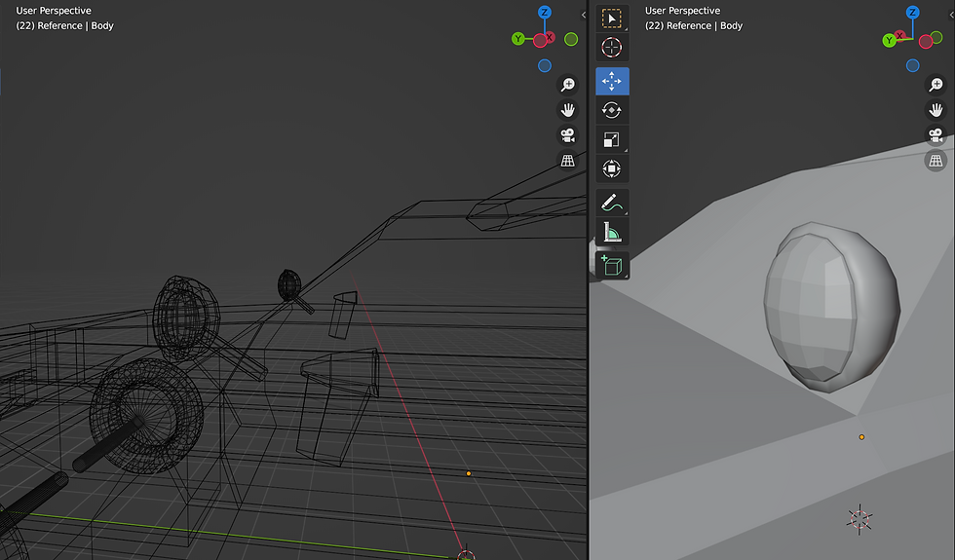955x560 pixels.
Task: Click zoom magnifier in right viewport
Action: (x=936, y=85)
